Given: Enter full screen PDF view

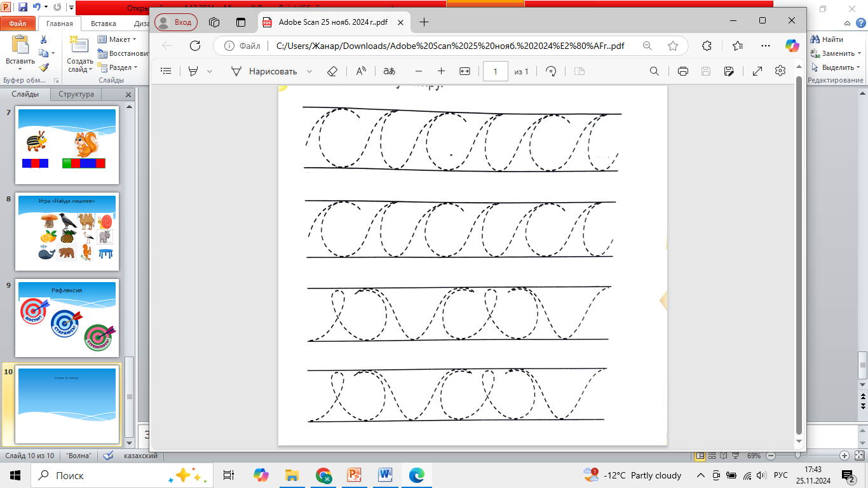Looking at the screenshot, I should [x=757, y=71].
